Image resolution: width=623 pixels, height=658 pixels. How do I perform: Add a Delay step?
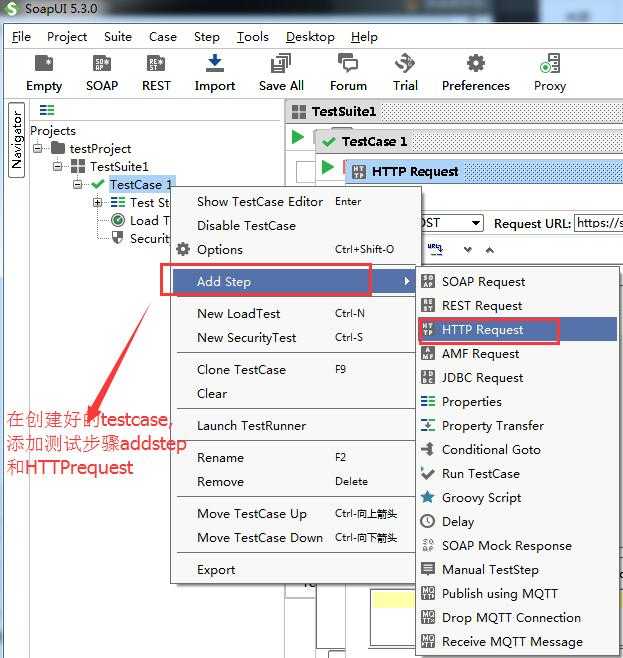pos(517,522)
